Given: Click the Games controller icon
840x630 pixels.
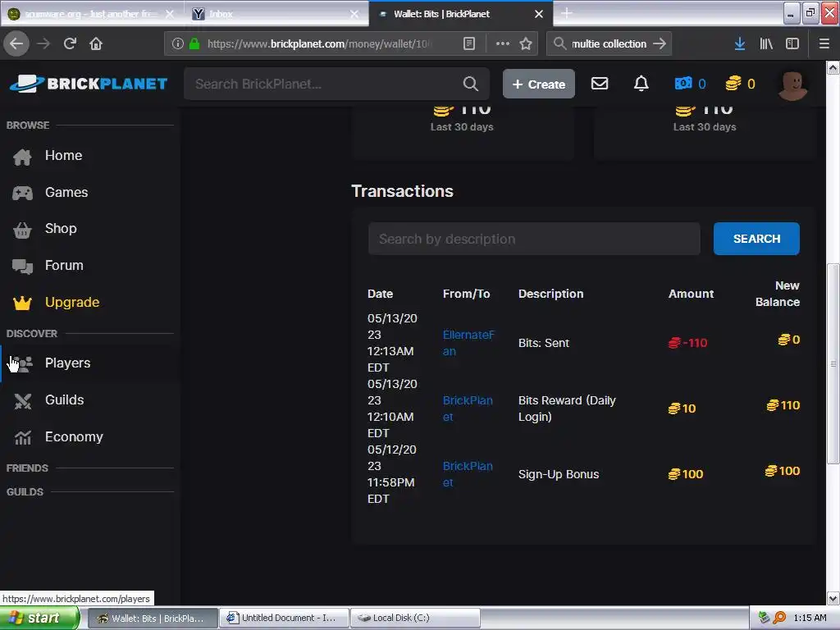Looking at the screenshot, I should click(22, 193).
